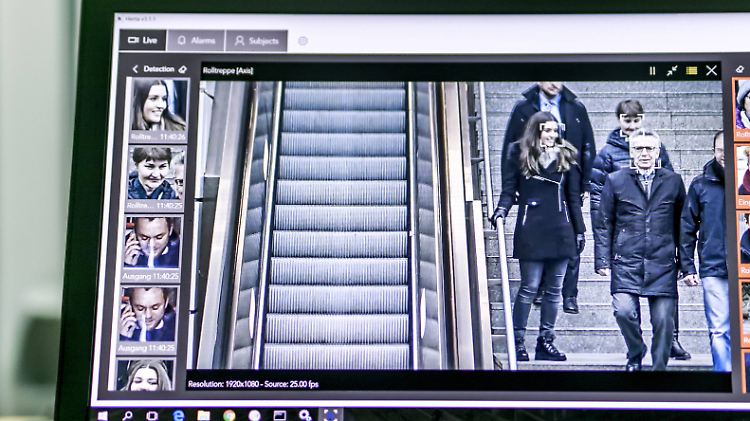Open the first Ausgang detection thumbnail
This screenshot has width=750, height=421.
tap(152, 247)
